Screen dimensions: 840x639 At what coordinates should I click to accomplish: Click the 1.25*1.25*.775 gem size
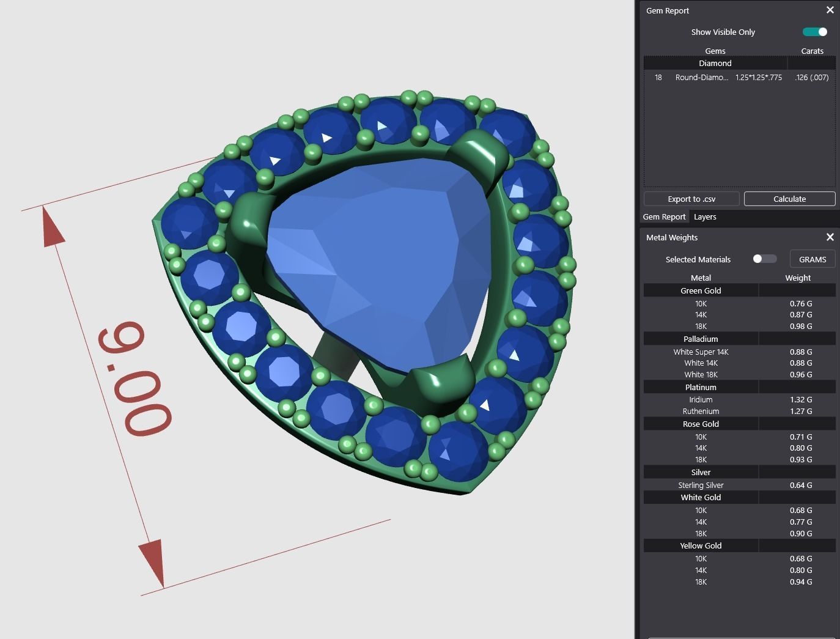[x=759, y=78]
